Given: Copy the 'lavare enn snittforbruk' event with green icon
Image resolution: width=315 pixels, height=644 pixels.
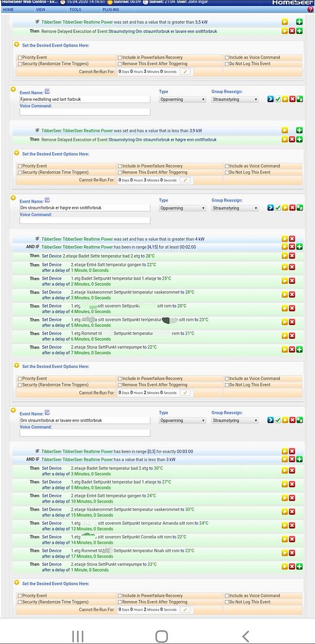Looking at the screenshot, I should (300, 420).
